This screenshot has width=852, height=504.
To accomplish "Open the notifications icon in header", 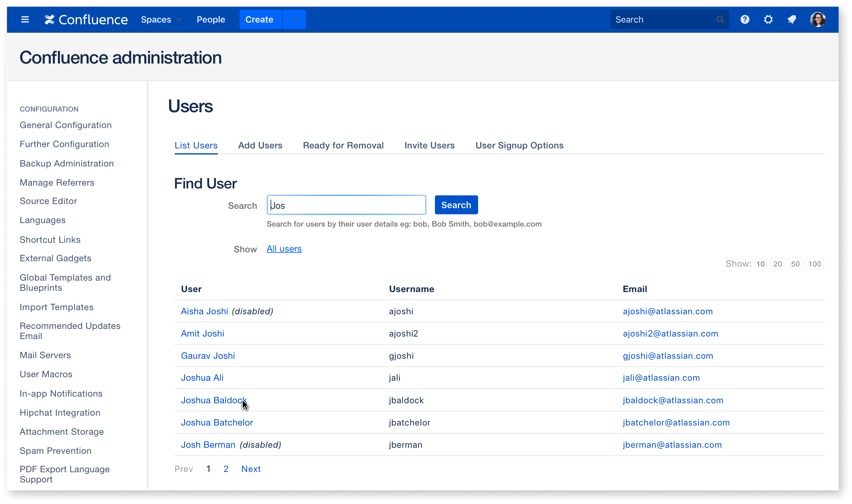I will 792,19.
